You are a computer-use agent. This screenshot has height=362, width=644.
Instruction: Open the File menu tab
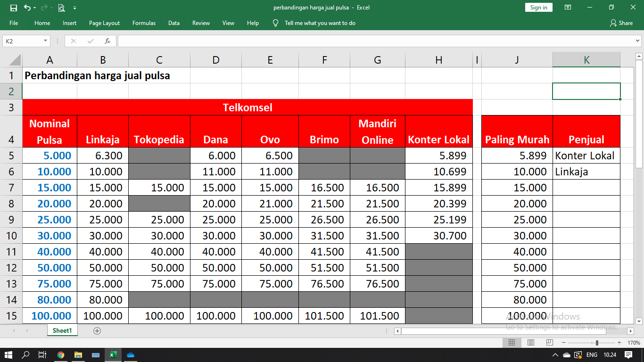(x=14, y=23)
